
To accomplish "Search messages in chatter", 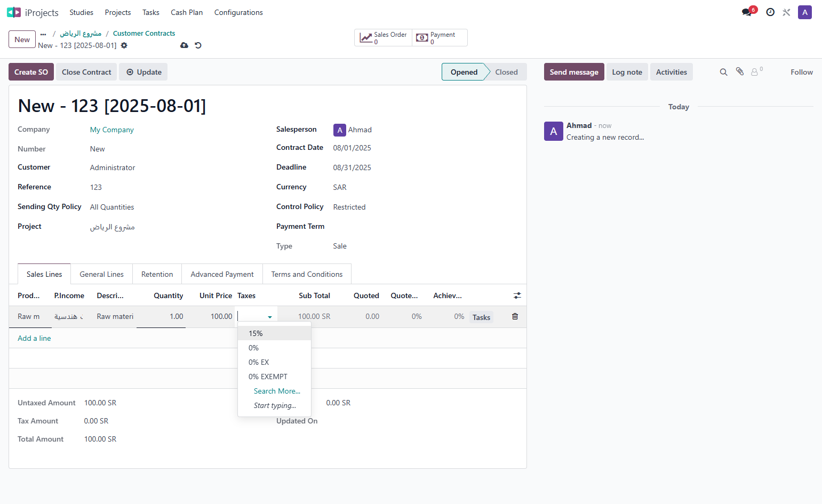I will (723, 72).
